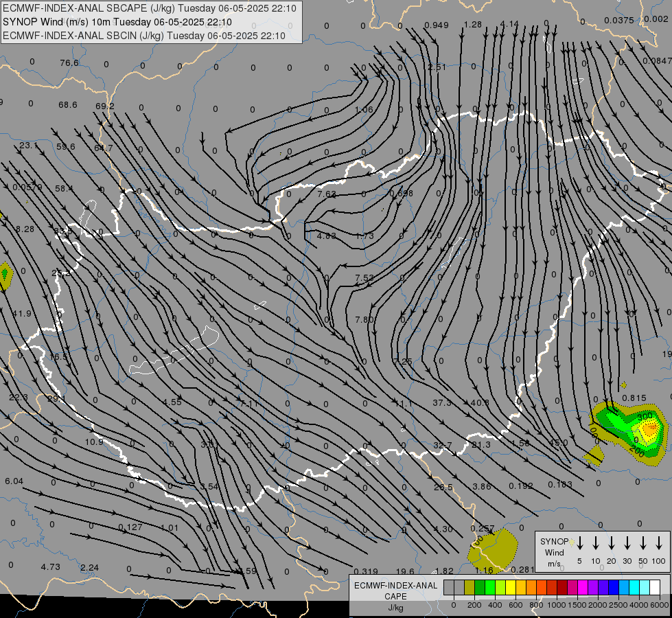Click the map value 45.0
The image size is (672, 618).
pos(559,443)
